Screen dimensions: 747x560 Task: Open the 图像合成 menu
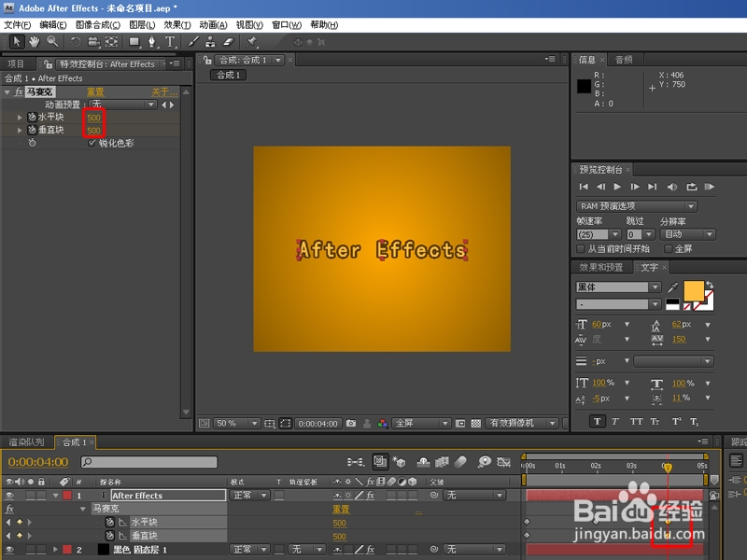(x=98, y=25)
